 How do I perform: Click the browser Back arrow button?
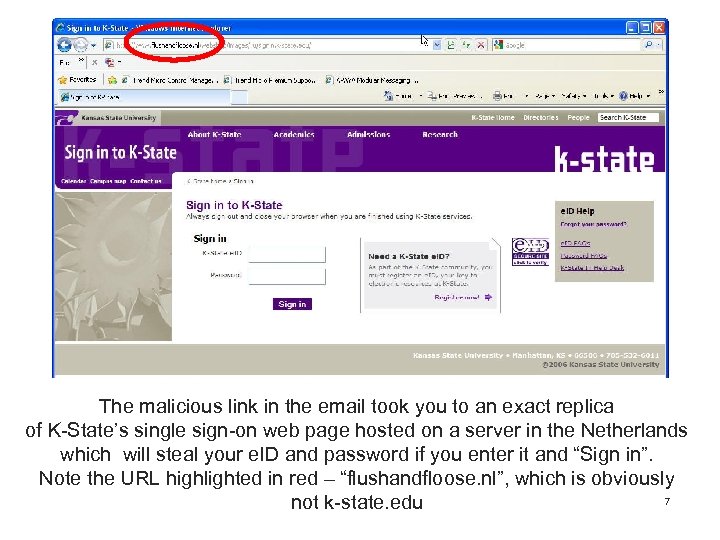tap(64, 45)
